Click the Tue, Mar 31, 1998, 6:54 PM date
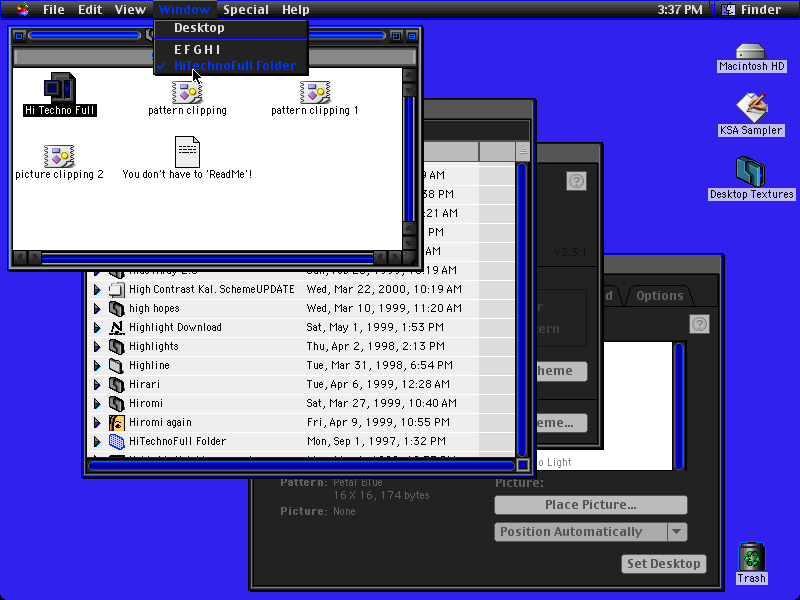The image size is (800, 600). pos(379,365)
